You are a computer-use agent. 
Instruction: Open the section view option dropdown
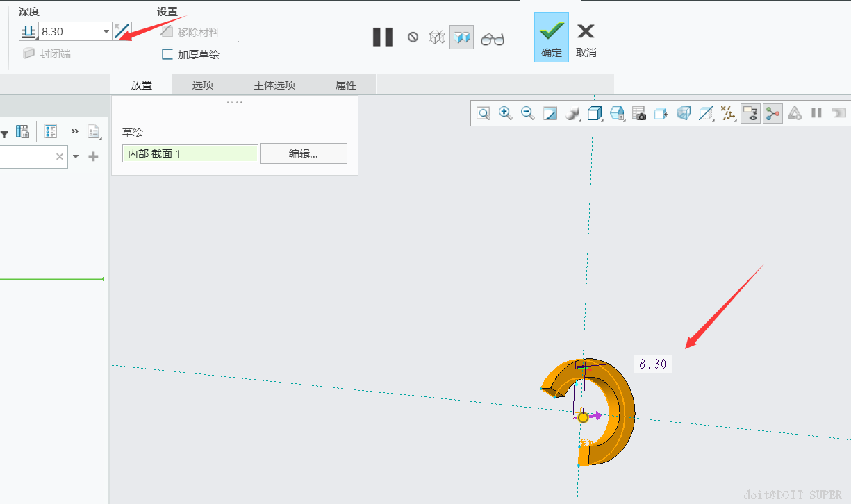pos(707,113)
